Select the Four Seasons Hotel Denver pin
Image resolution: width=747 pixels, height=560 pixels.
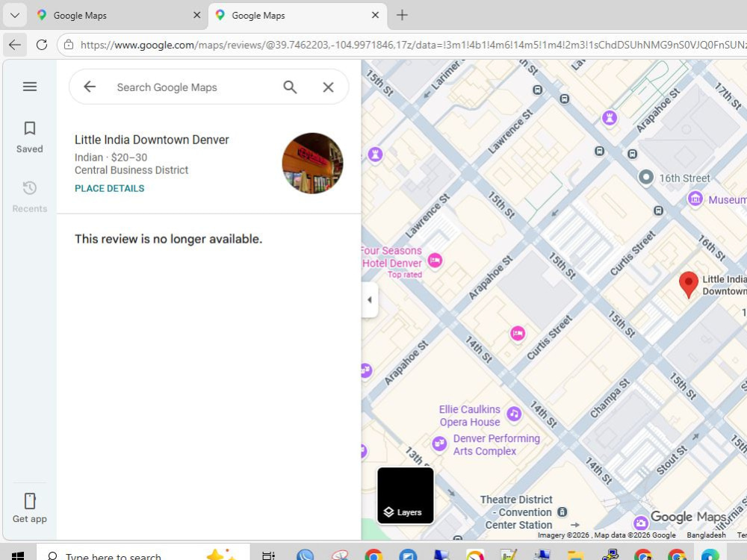(435, 260)
